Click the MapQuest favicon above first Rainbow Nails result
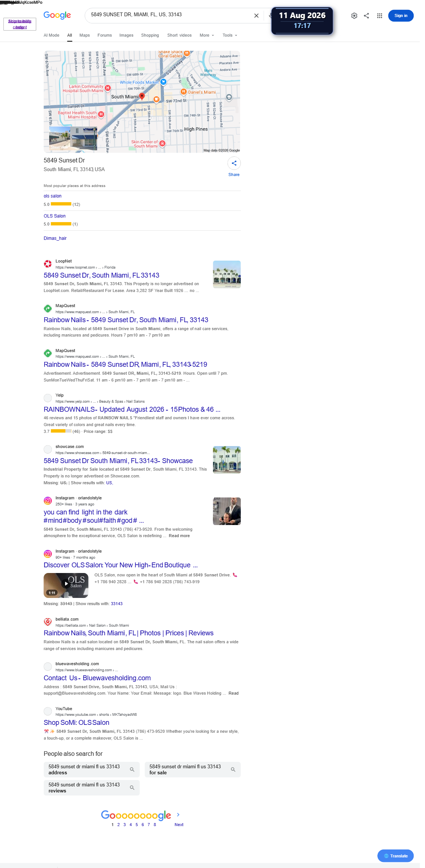Screen dimensions: 425x868 click(x=48, y=308)
